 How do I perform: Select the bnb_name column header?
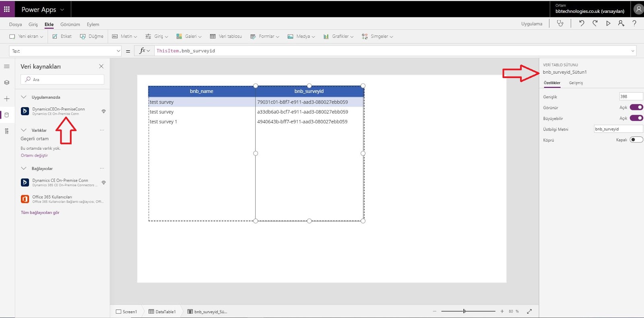click(x=202, y=91)
